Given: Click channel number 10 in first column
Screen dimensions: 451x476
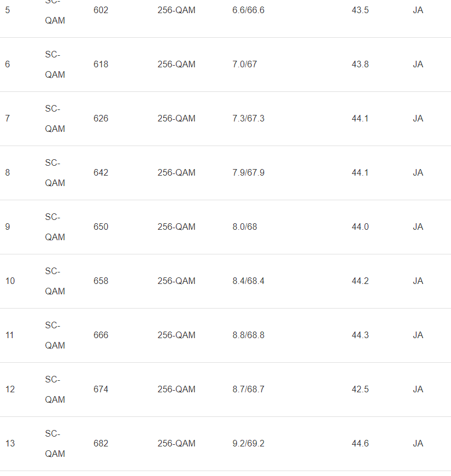Looking at the screenshot, I should click(x=10, y=281).
